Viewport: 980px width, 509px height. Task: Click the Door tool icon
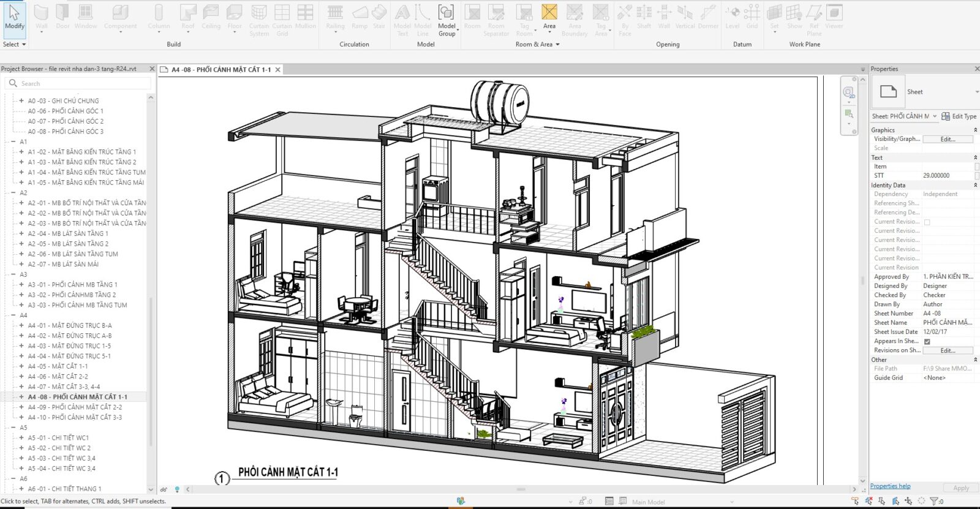[x=62, y=17]
